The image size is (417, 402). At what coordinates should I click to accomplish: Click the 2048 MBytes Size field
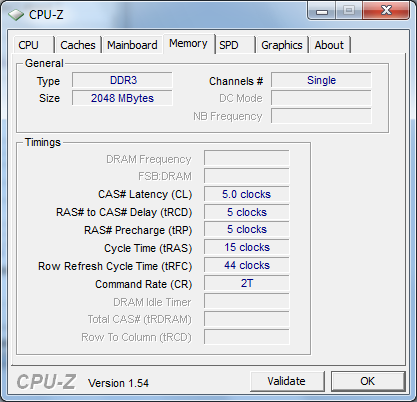122,98
